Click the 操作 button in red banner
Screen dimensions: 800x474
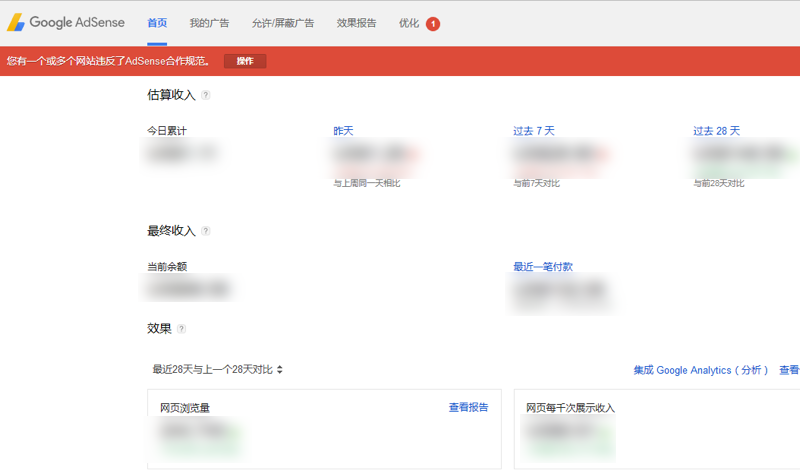coord(245,61)
